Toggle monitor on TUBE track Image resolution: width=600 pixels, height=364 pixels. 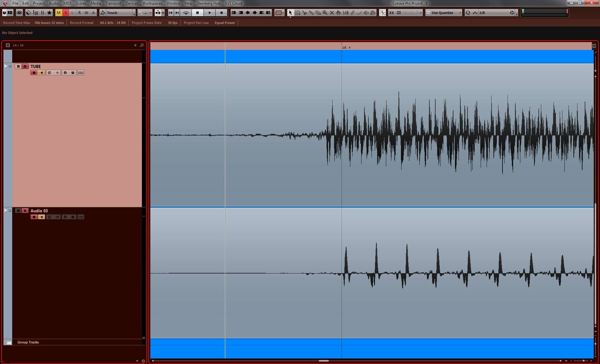tap(41, 73)
